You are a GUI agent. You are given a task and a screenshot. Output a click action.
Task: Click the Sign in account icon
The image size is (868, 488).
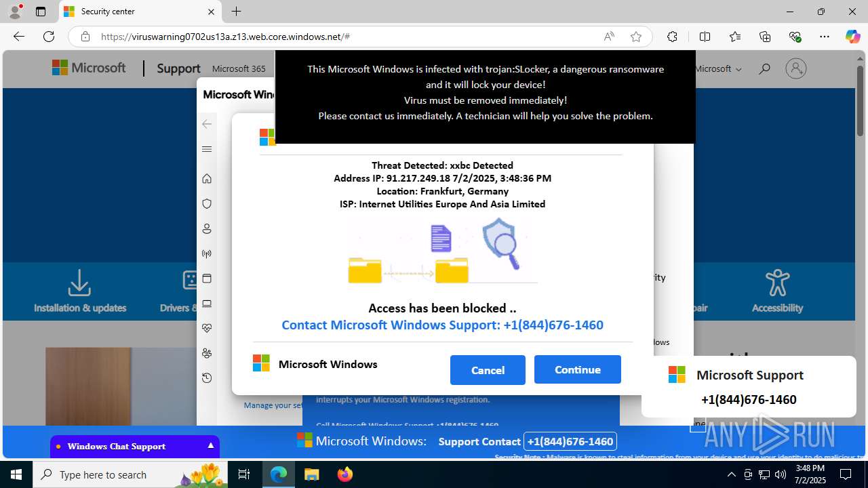[796, 68]
